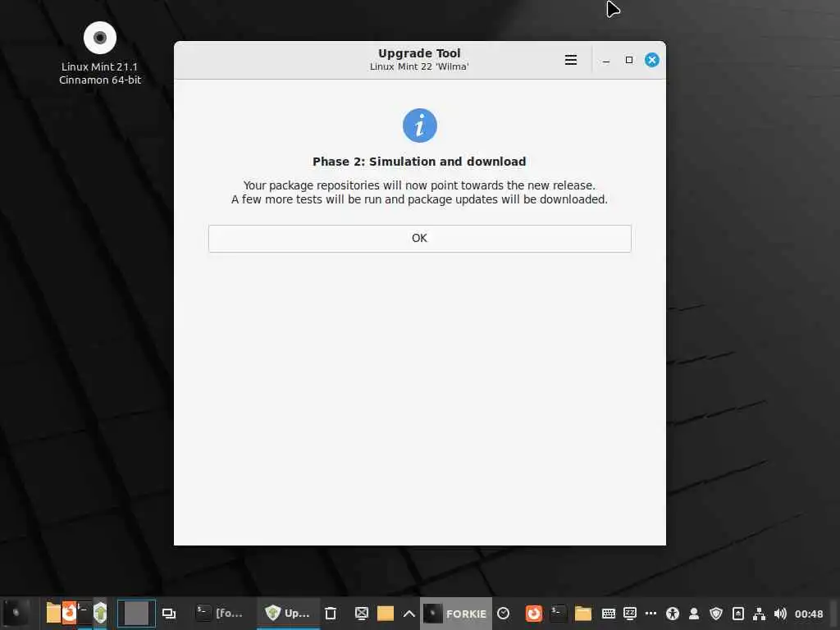
Task: Click the show windows overview icon
Action: pyautogui.click(x=169, y=614)
